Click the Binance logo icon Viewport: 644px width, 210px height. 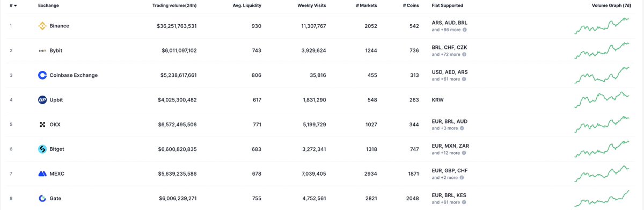[42, 26]
